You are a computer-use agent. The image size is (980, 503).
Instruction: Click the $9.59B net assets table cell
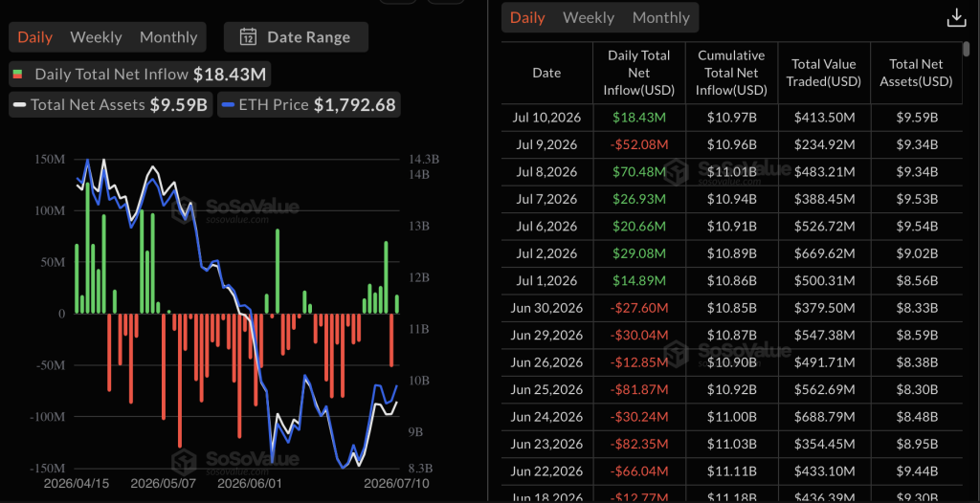click(x=916, y=118)
